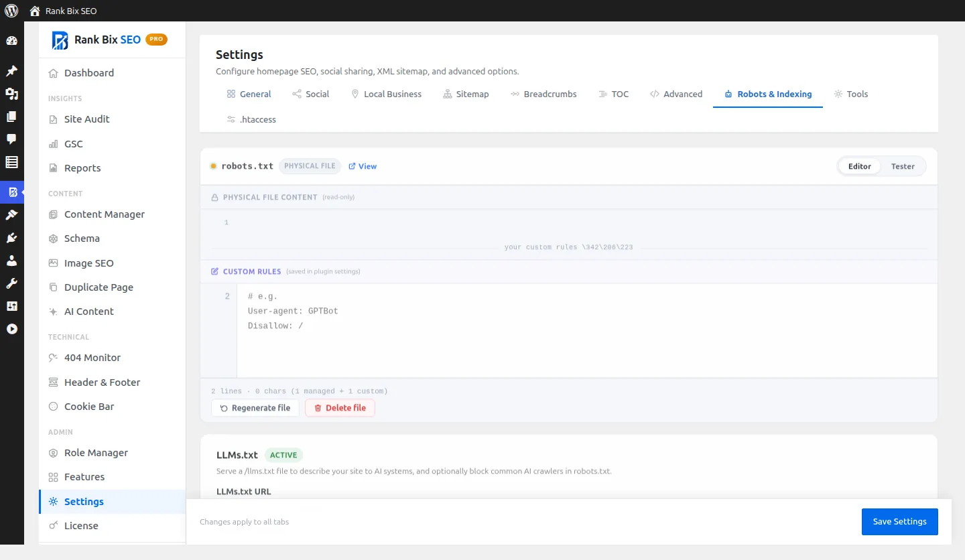Image resolution: width=965 pixels, height=560 pixels.
Task: Open Posts via the pushpin icon
Action: 11,71
